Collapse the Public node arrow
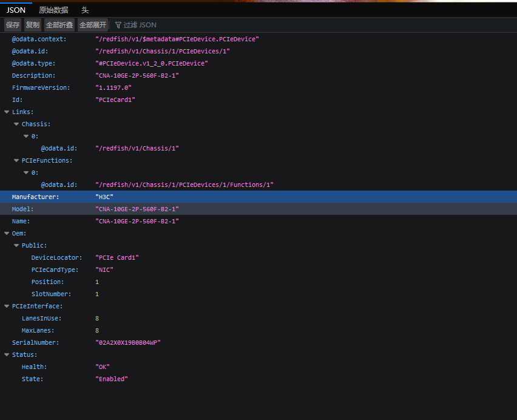This screenshot has height=420, width=517. (x=16, y=245)
